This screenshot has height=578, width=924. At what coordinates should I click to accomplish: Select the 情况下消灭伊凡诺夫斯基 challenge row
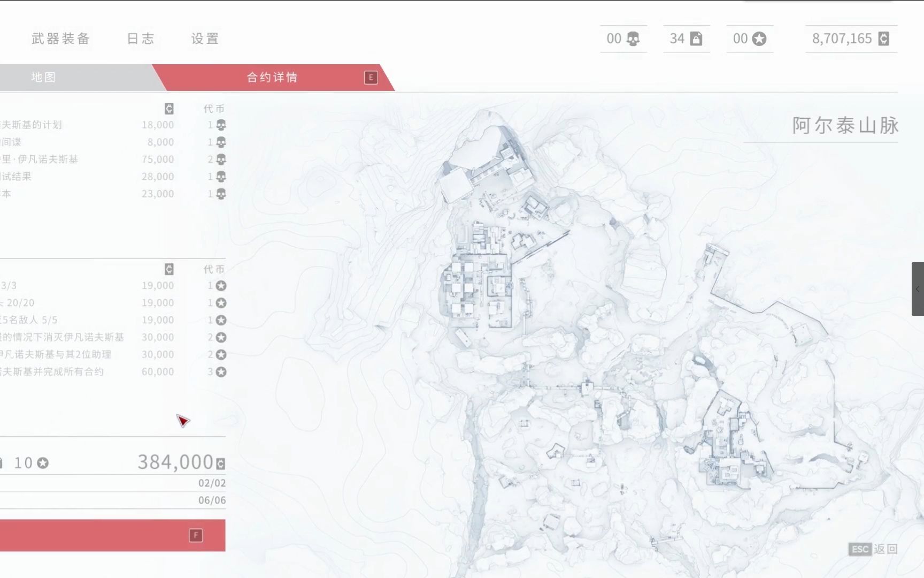(x=113, y=337)
